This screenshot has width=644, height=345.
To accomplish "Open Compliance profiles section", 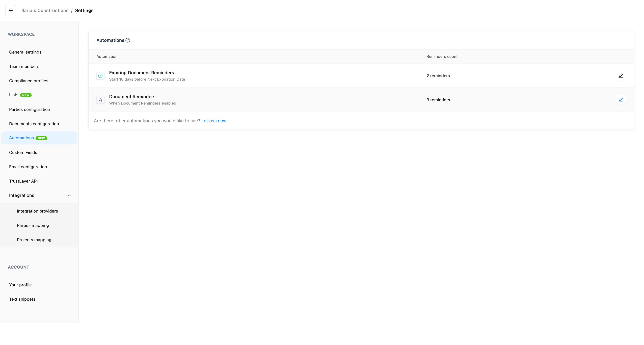I will pos(29,81).
